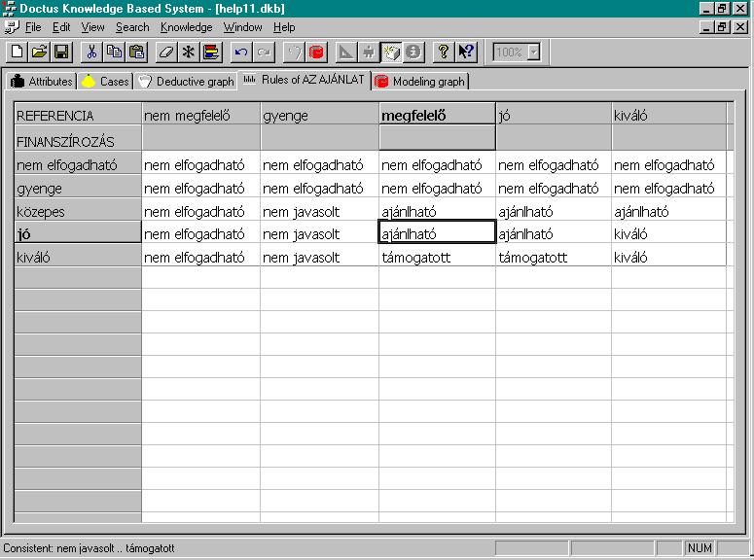Click the NUM indicator in status bar
This screenshot has width=754, height=560.
(700, 548)
